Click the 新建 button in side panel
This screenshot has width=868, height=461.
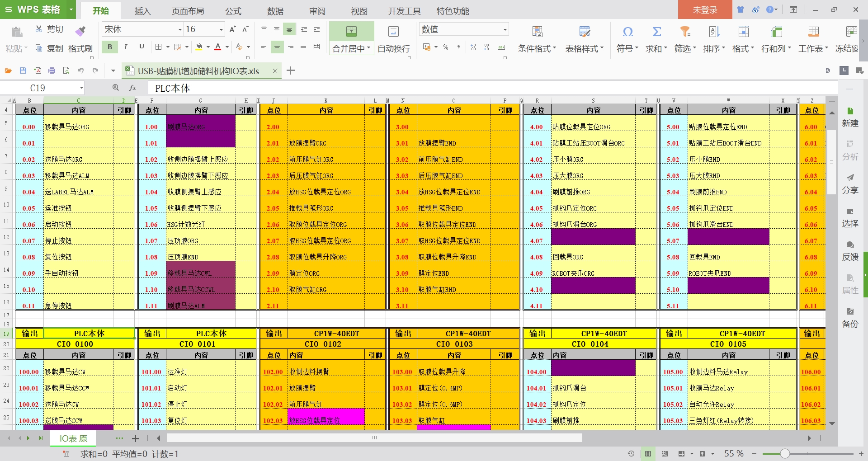[850, 117]
